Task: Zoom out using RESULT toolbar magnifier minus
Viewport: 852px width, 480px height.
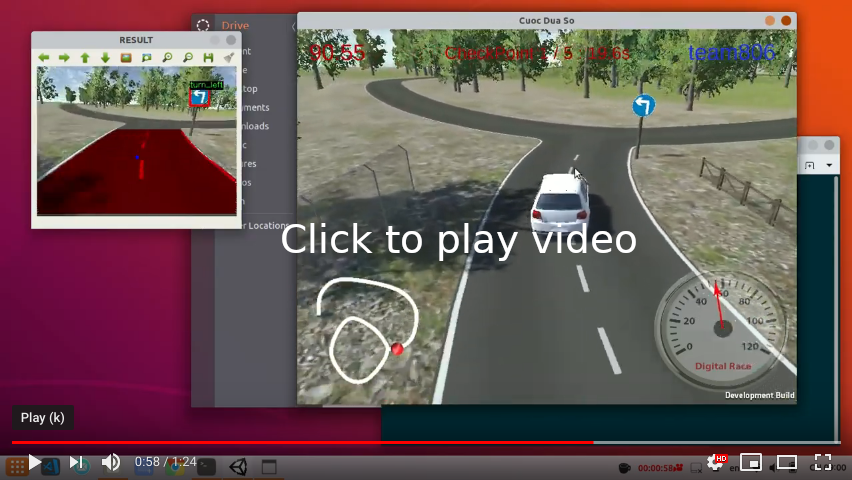Action: coord(188,57)
